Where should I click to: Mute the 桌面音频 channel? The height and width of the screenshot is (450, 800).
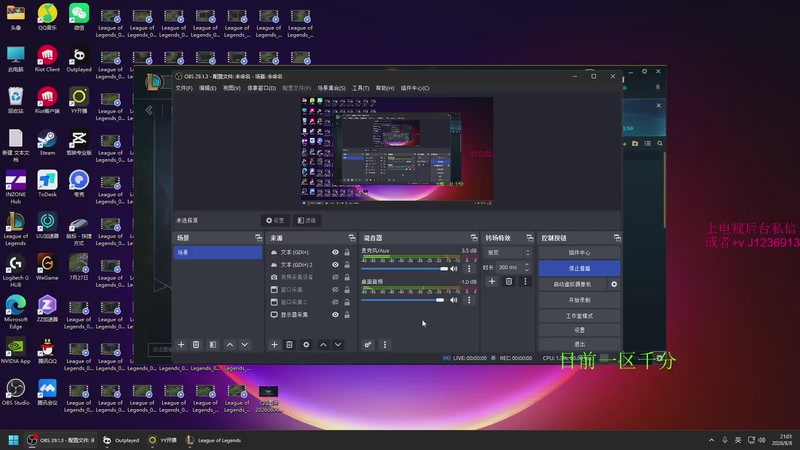pyautogui.click(x=454, y=300)
